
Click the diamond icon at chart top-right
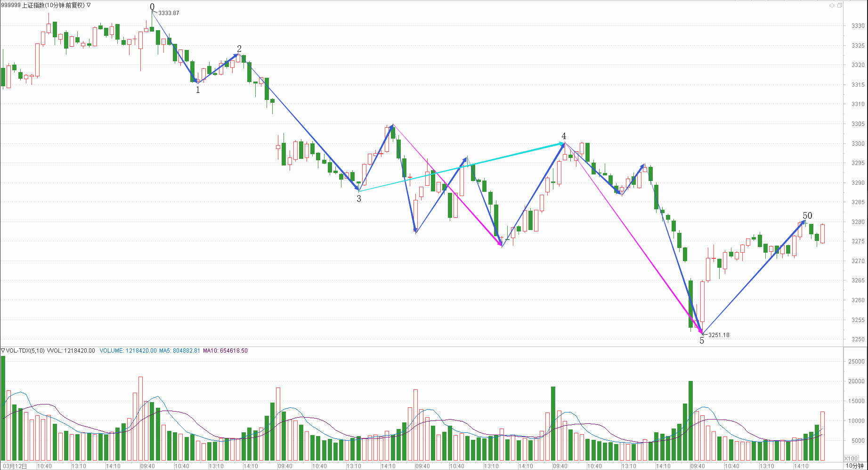click(832, 5)
